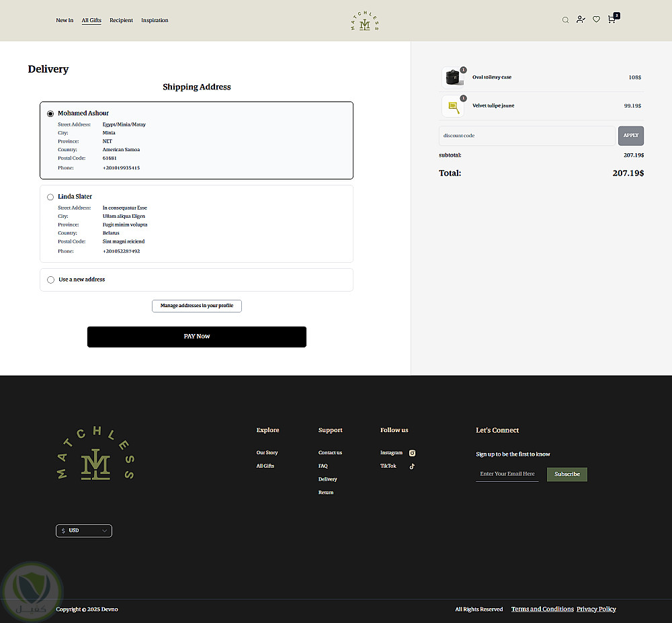This screenshot has width=672, height=623.
Task: Open Contact us footer link
Action: click(x=330, y=452)
